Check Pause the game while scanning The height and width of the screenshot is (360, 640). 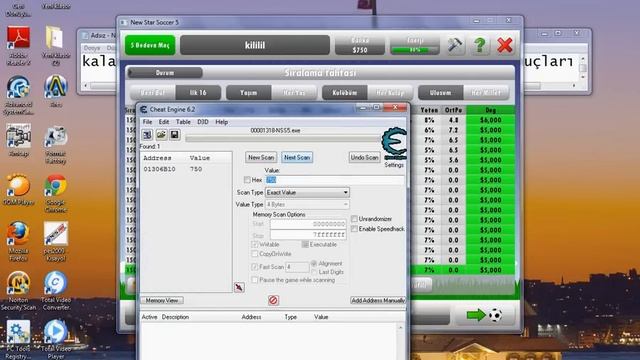point(255,280)
